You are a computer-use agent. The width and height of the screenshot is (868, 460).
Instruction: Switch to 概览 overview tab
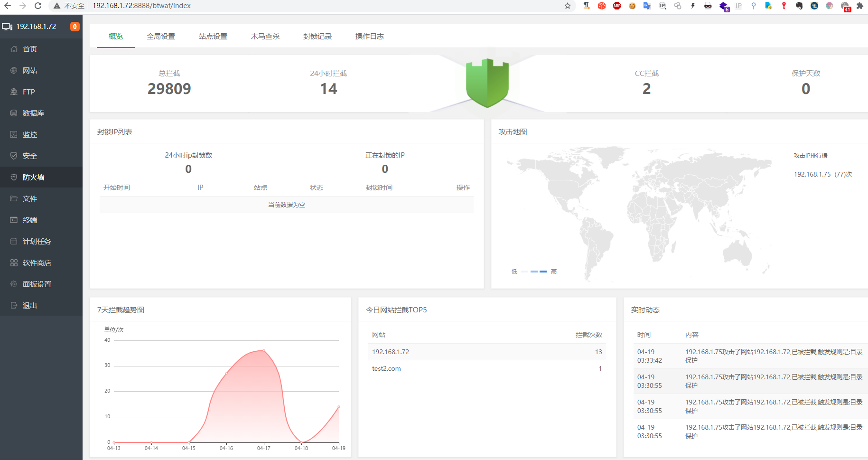pyautogui.click(x=116, y=37)
